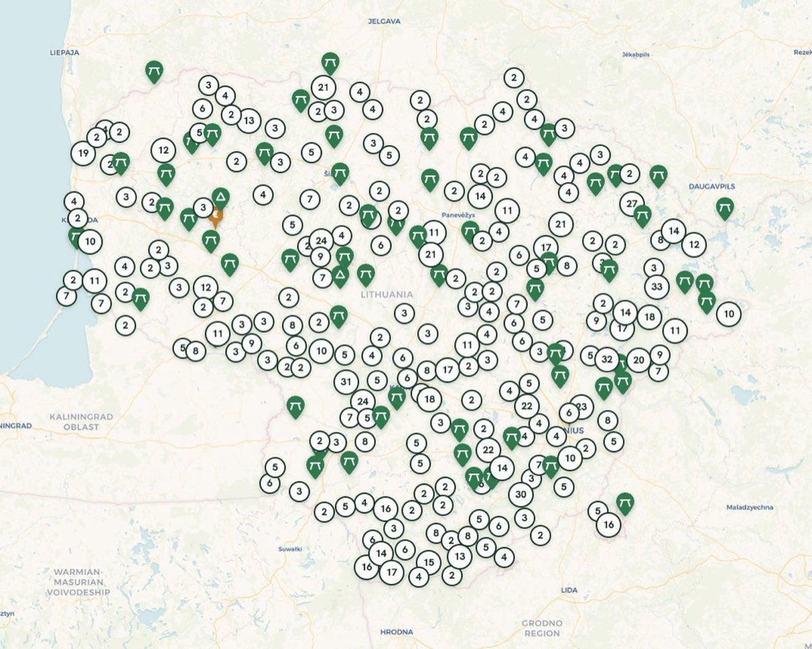
Task: Open the cluster marker labeled 31
Action: click(346, 382)
